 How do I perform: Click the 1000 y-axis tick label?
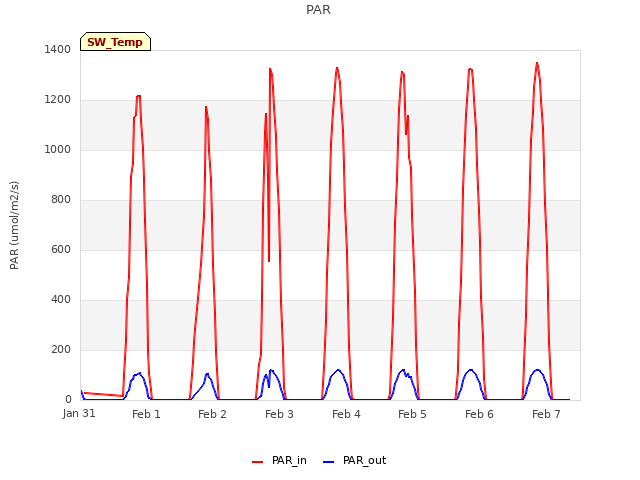[x=58, y=149]
